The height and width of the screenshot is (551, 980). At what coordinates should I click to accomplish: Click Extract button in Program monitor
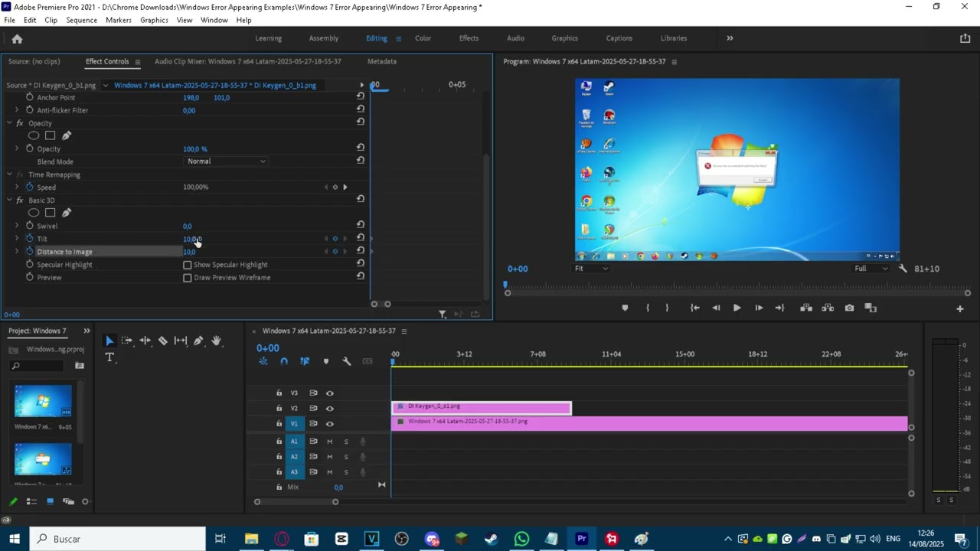pyautogui.click(x=828, y=308)
